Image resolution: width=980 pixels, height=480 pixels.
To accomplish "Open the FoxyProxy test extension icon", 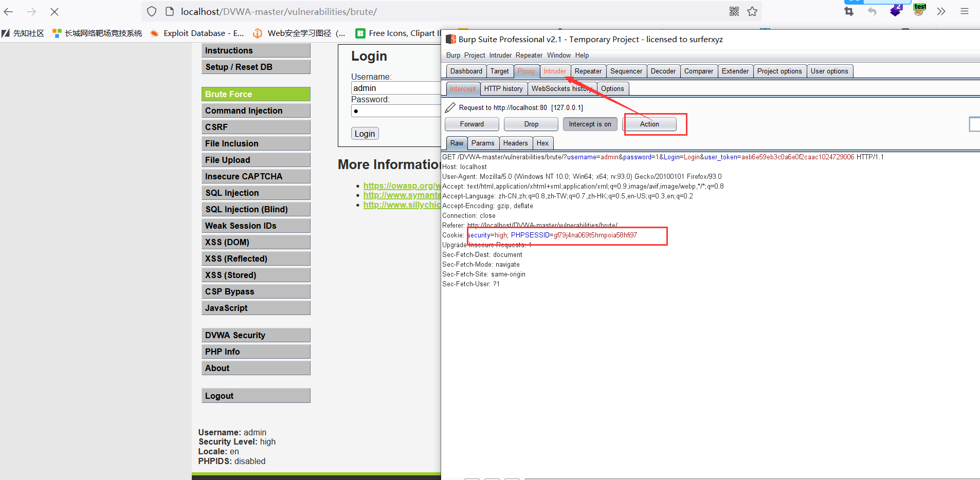I will coord(919,10).
